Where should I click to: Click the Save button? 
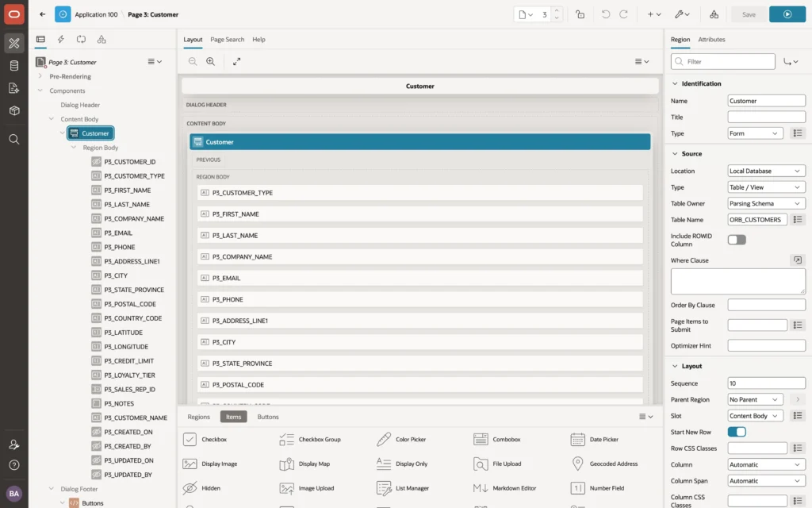[x=749, y=14]
